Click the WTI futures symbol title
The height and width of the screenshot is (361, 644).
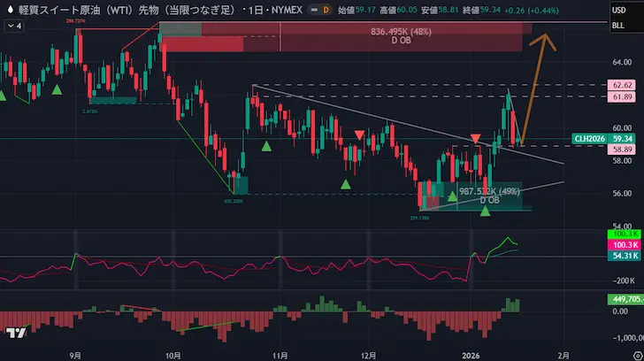click(x=142, y=9)
